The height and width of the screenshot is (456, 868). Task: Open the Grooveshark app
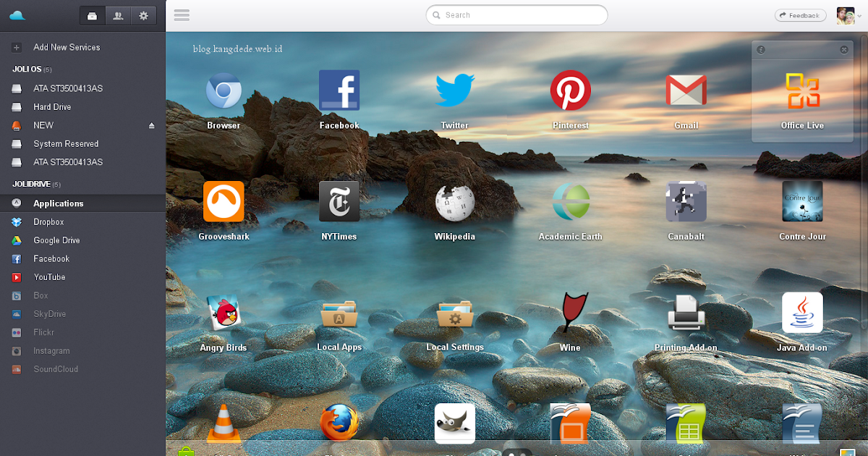click(x=224, y=201)
